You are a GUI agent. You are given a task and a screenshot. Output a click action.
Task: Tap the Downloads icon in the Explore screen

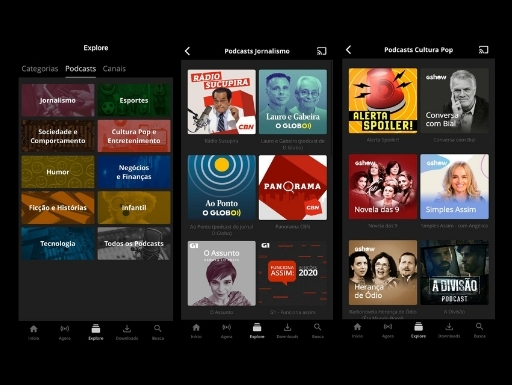pyautogui.click(x=127, y=329)
